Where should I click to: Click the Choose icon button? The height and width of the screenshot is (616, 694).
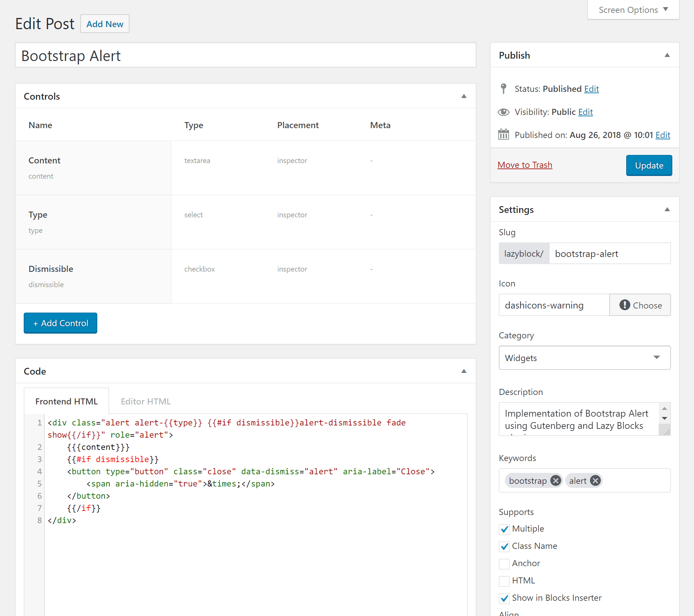[x=640, y=305]
